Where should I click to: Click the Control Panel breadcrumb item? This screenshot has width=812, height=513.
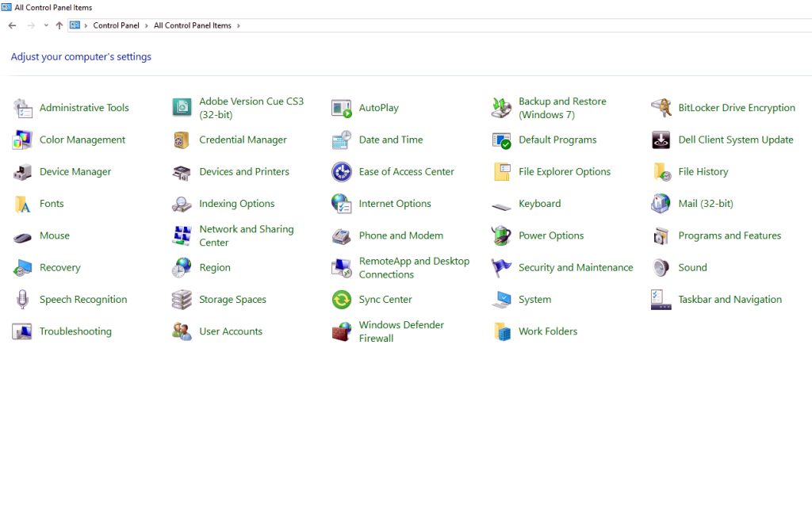[116, 25]
